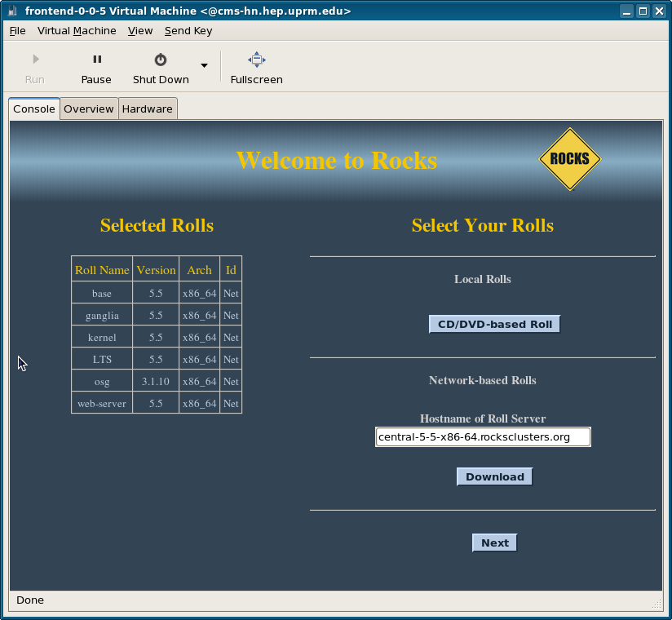Click the virtual machine icon in the title bar

[x=13, y=11]
